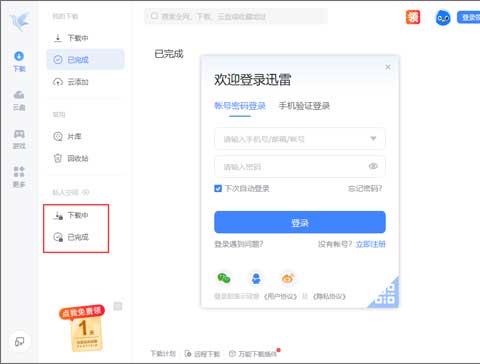Viewport: 480px width, 364px height.
Task: Switch to the 手机验证登录 tab
Action: click(x=304, y=106)
